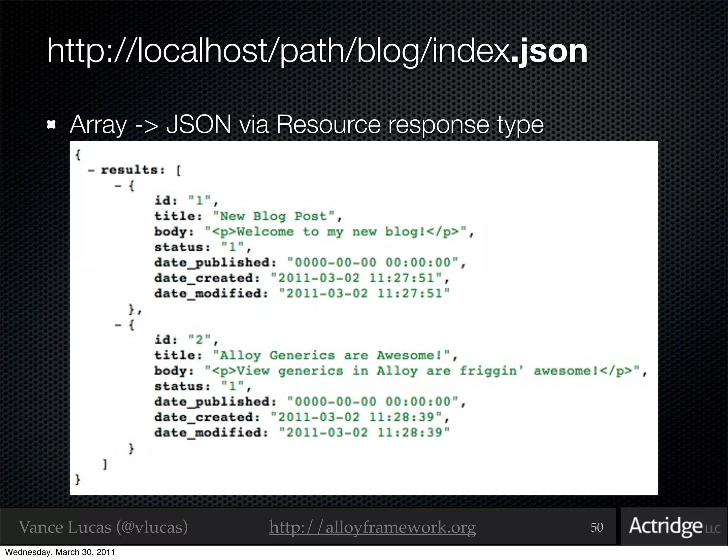Click the slide number 50
This screenshot has width=728, height=560.
(596, 527)
